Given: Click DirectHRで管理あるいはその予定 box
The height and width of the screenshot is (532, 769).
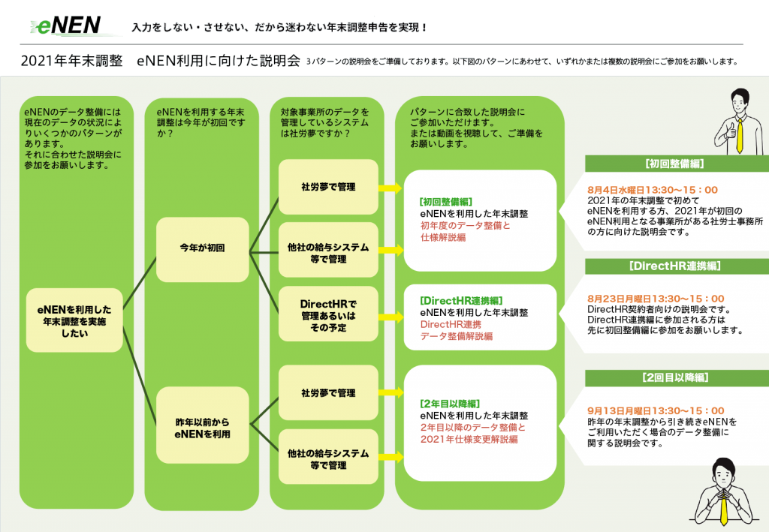Looking at the screenshot, I should pos(328,314).
